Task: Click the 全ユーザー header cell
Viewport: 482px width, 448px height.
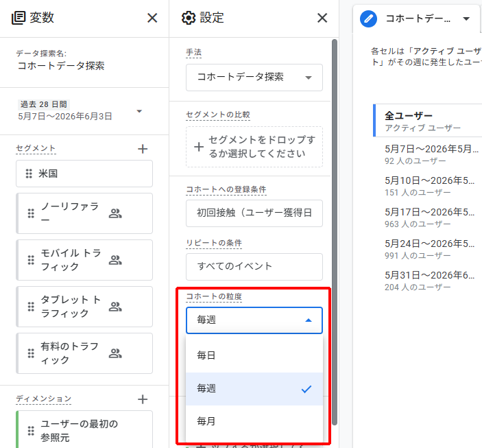Action: (x=428, y=121)
